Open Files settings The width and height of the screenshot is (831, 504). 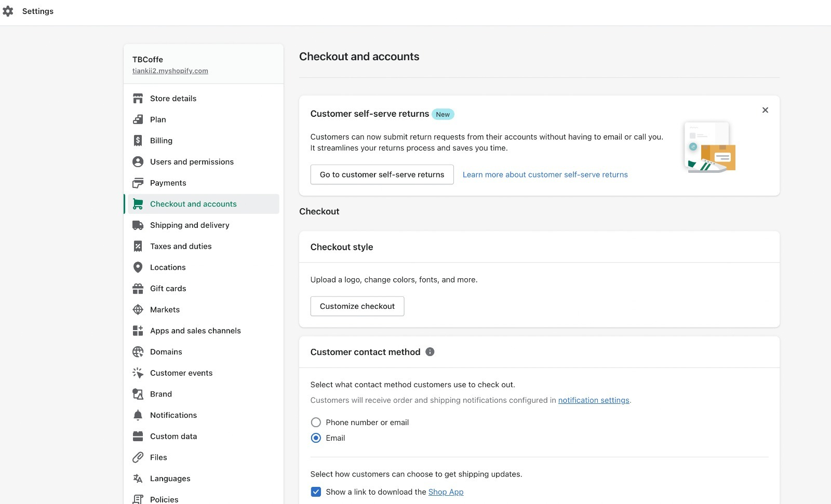pyautogui.click(x=158, y=457)
